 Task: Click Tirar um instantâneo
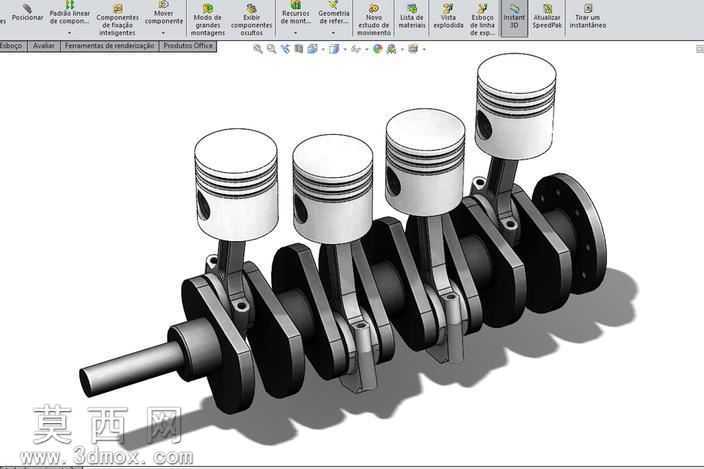tap(588, 16)
